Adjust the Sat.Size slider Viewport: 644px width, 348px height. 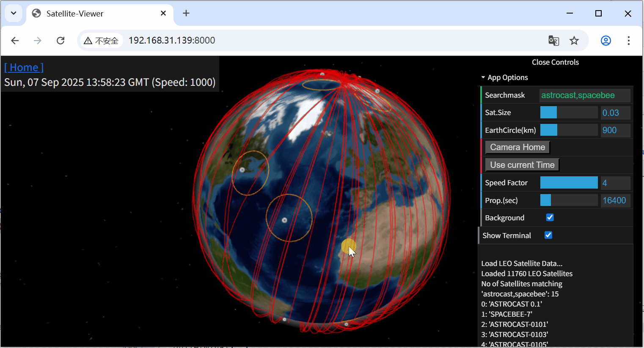(569, 112)
